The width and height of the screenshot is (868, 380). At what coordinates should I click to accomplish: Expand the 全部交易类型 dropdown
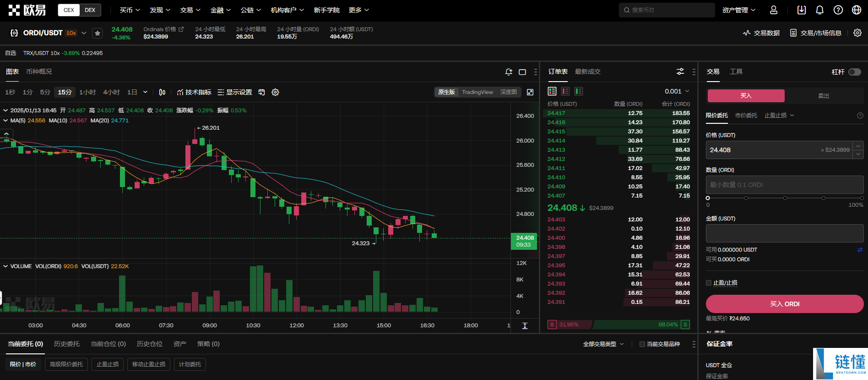[603, 344]
